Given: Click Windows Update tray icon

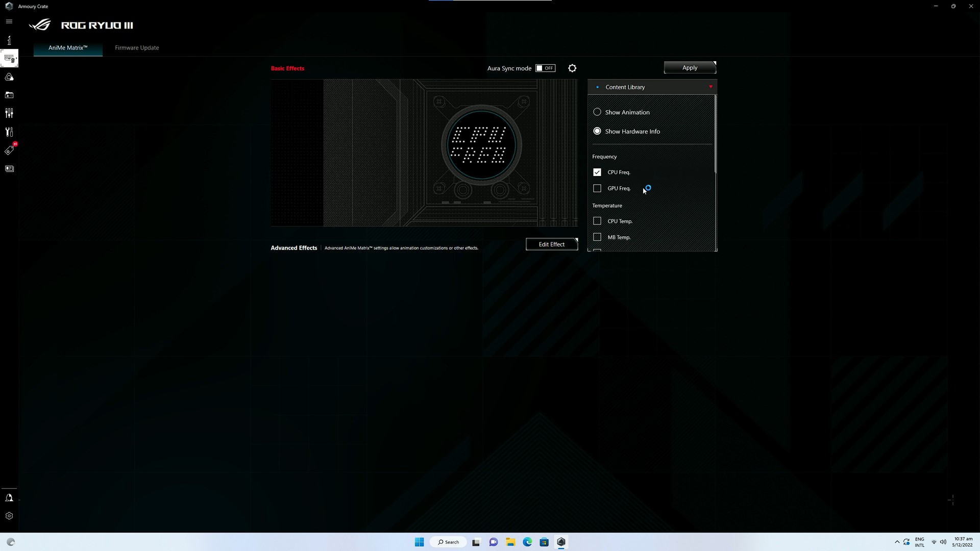Looking at the screenshot, I should [x=906, y=542].
